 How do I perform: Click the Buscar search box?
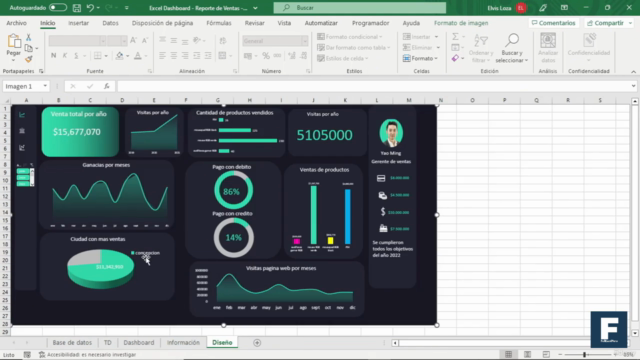360,8
